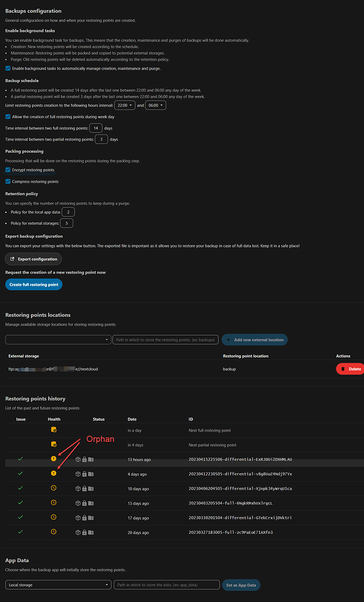Click the clock health icon in the 17 days ago row

click(54, 517)
